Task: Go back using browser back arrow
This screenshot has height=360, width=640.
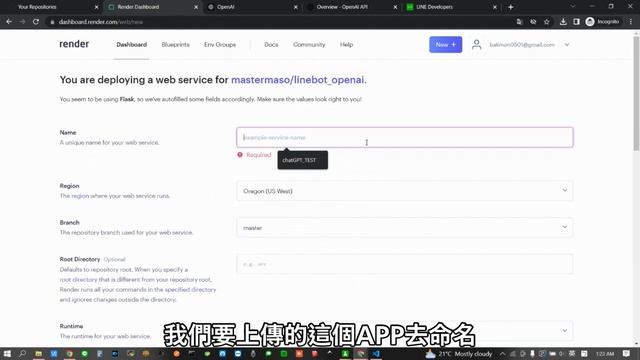Action: [x=9, y=22]
